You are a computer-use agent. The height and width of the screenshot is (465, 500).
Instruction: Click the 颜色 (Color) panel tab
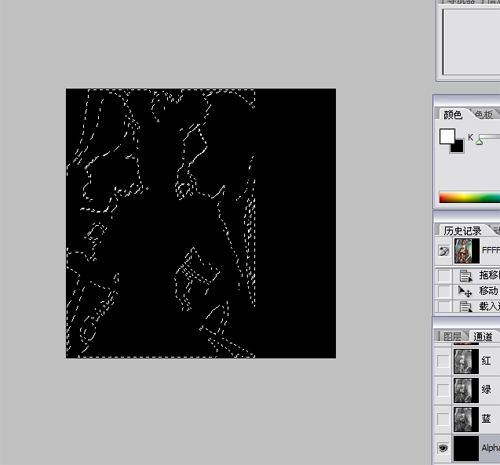click(x=452, y=115)
